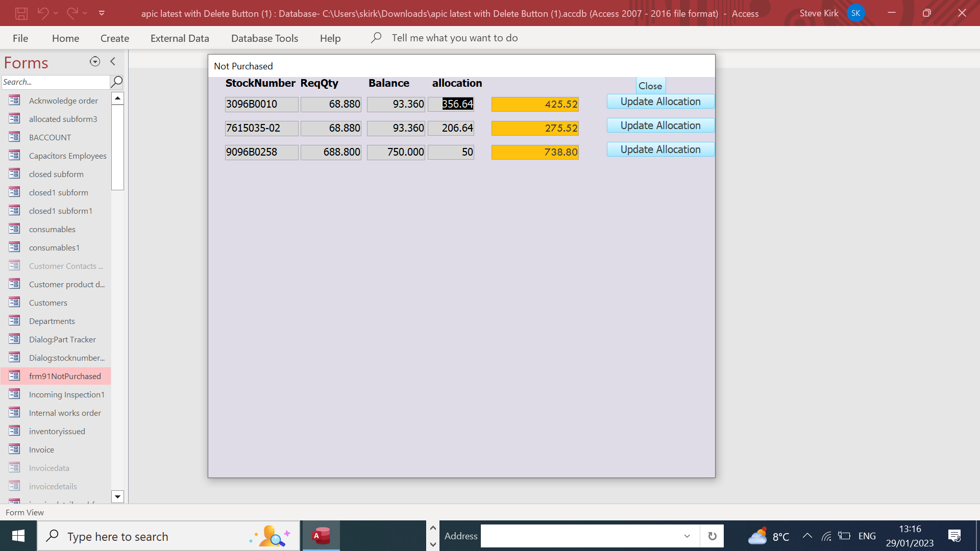
Task: Open the Access app in taskbar
Action: tap(321, 536)
